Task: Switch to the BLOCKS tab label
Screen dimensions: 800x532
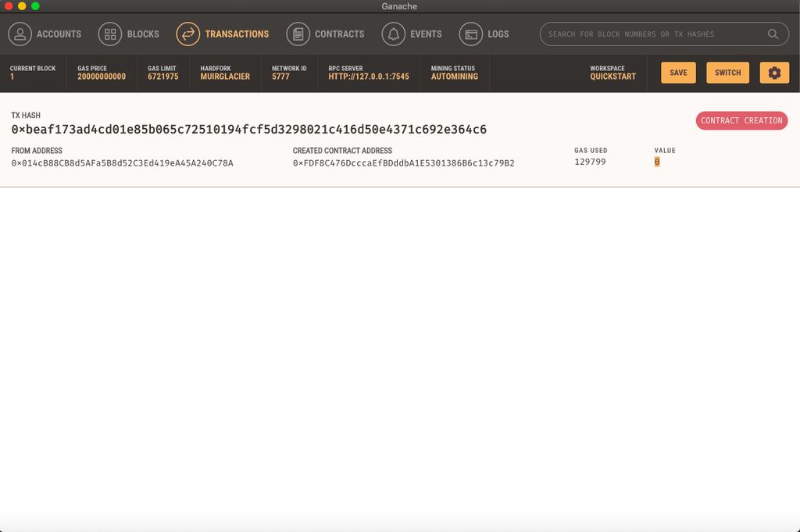Action: click(x=143, y=34)
